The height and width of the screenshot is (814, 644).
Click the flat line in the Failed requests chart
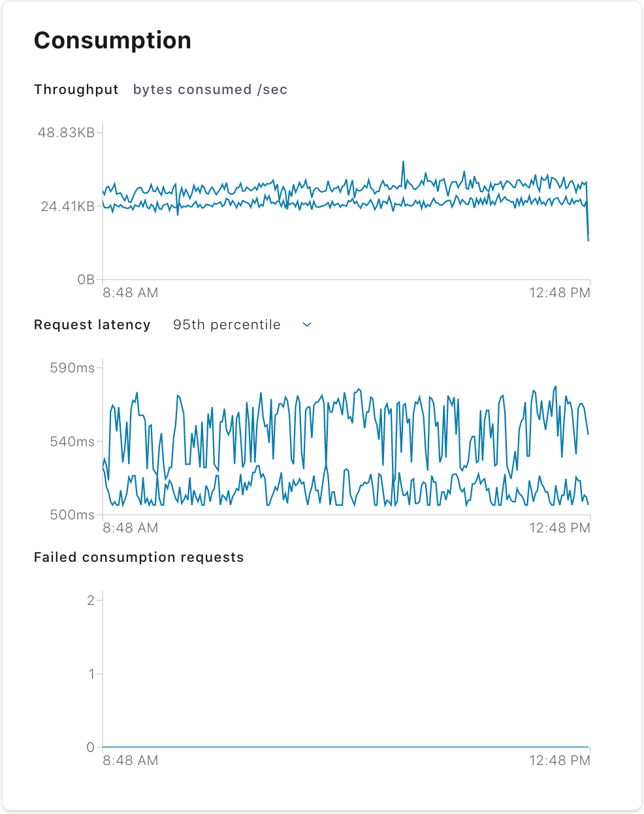[346, 747]
